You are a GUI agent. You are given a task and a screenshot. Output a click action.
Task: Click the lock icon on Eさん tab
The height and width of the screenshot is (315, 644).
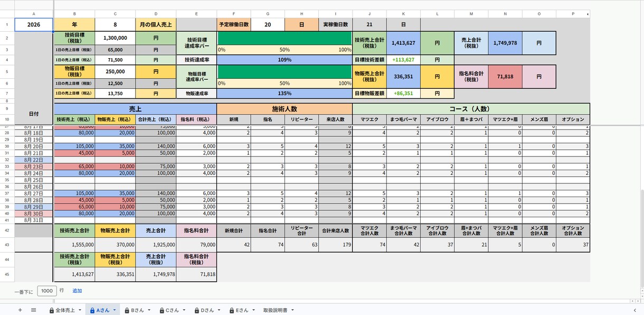pos(231,310)
